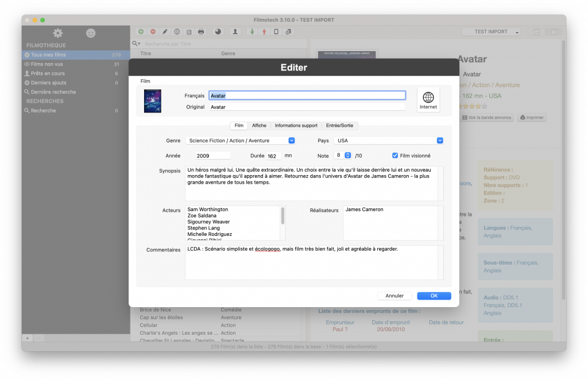
Task: Switch to the Affiche tab
Action: [x=259, y=126]
